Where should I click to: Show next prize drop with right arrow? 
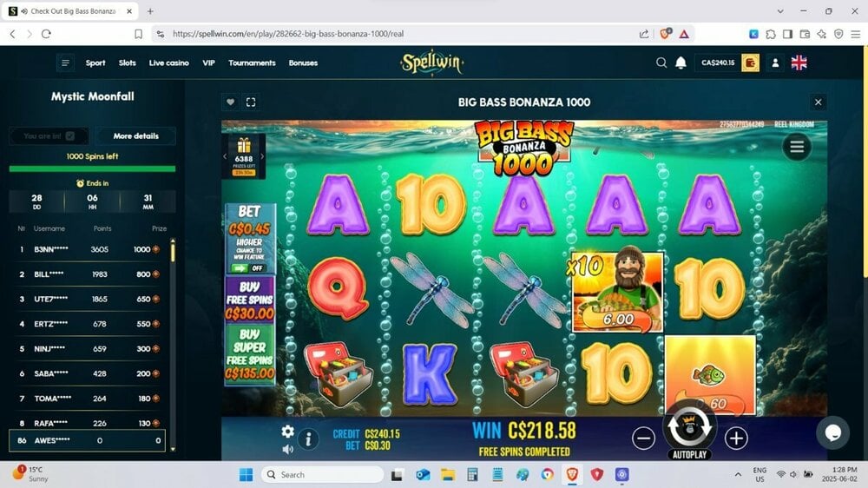[x=262, y=156]
